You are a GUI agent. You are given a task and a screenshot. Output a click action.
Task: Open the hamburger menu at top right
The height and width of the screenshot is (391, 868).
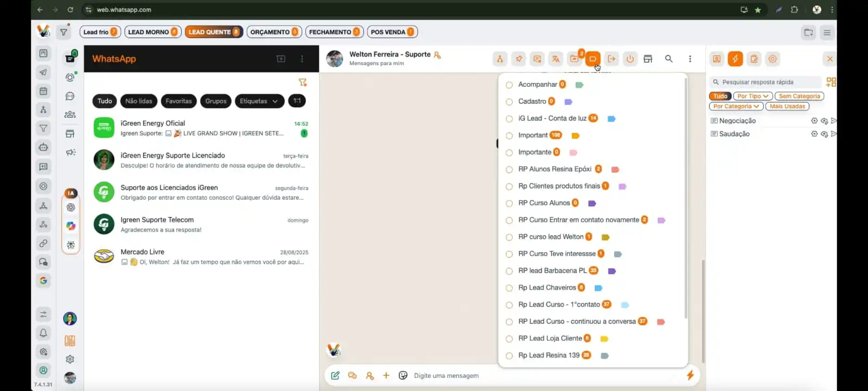[x=827, y=33]
